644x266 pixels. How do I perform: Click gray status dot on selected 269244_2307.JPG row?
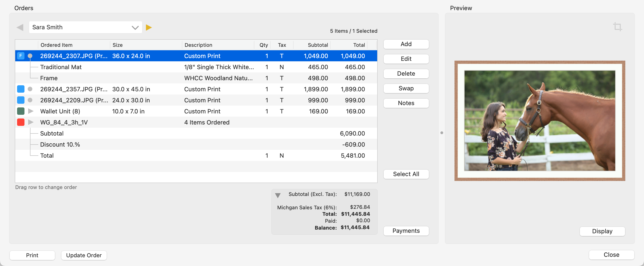30,56
